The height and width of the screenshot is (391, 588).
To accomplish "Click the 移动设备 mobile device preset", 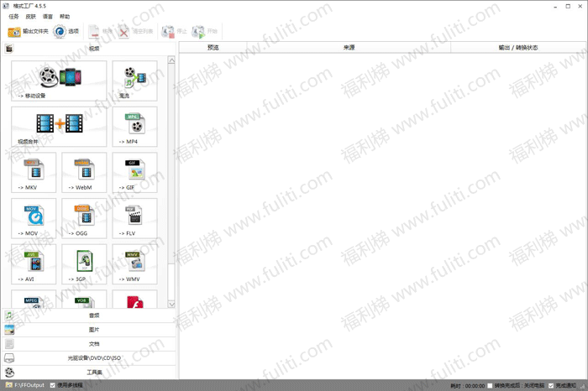I will pyautogui.click(x=59, y=81).
